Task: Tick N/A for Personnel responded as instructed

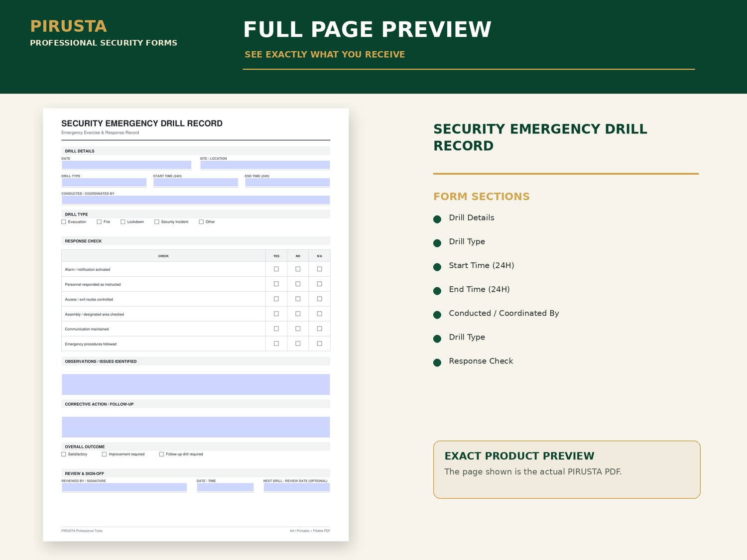Action: (x=320, y=284)
